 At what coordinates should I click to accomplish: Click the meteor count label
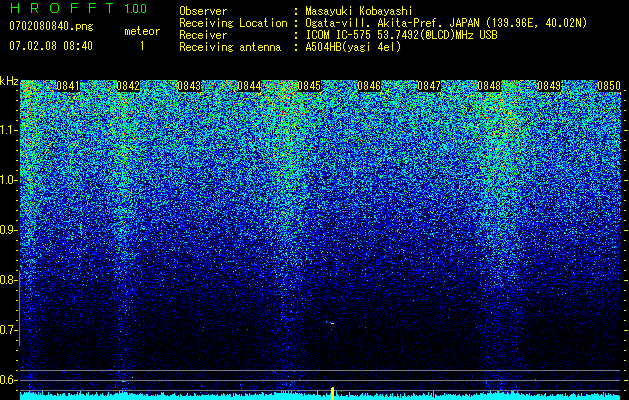tap(142, 31)
